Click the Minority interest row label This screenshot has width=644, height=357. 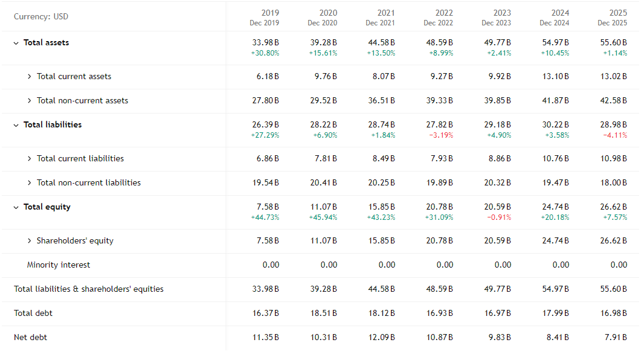click(x=59, y=265)
